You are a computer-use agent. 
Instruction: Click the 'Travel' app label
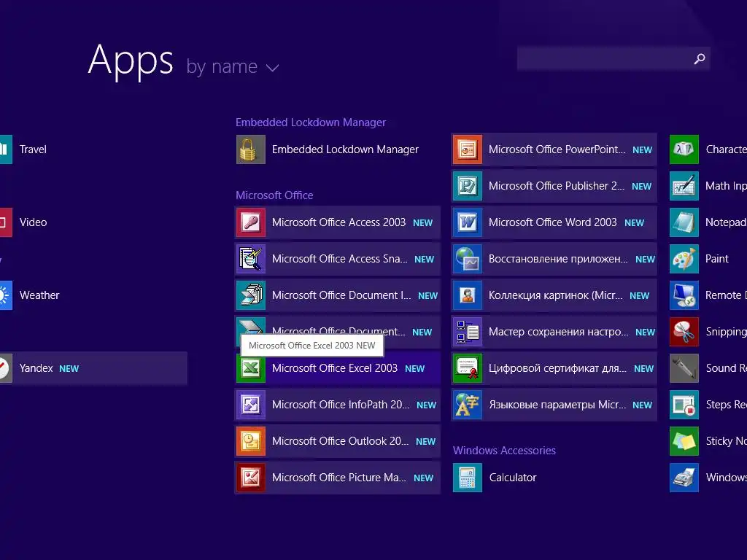[34, 149]
